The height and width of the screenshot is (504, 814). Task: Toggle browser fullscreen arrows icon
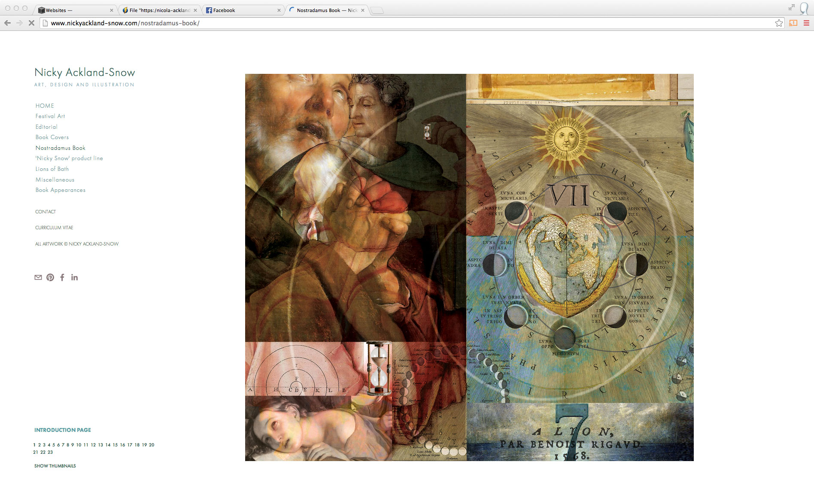pyautogui.click(x=791, y=7)
